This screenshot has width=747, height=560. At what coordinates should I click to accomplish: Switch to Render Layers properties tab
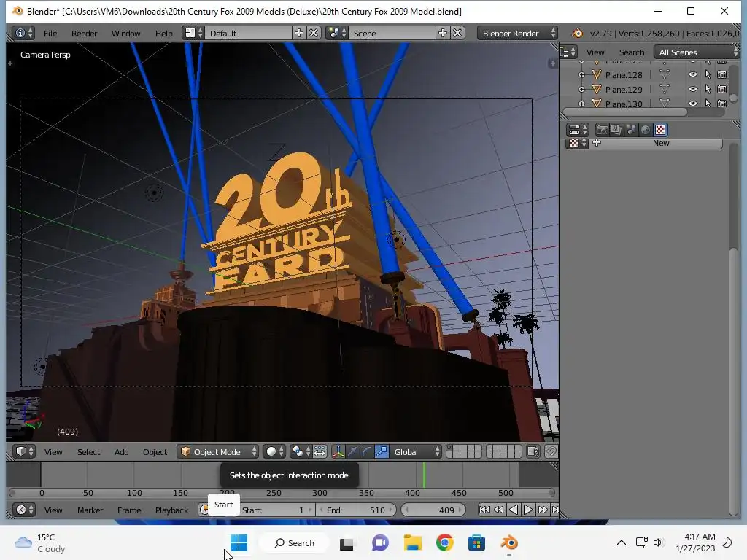point(616,130)
